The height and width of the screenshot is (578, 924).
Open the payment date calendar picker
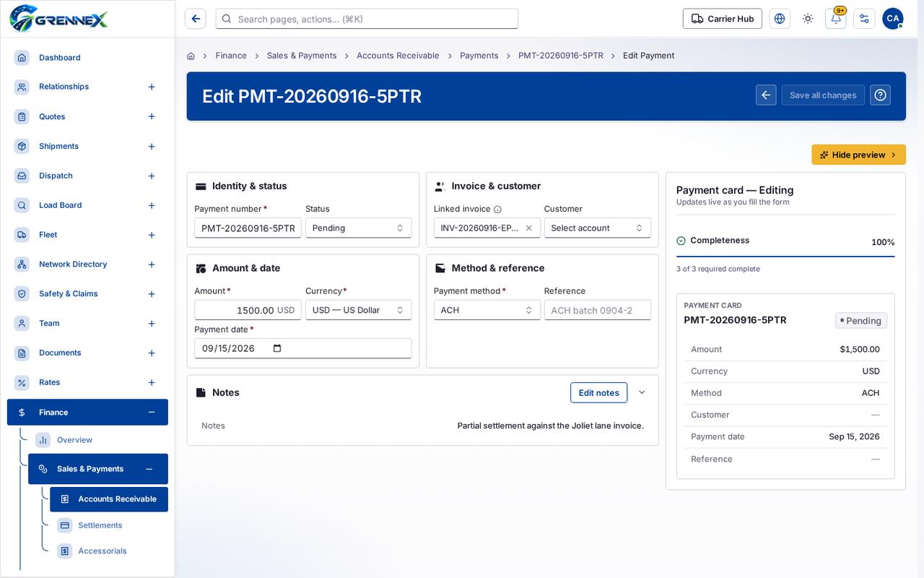[x=277, y=348]
